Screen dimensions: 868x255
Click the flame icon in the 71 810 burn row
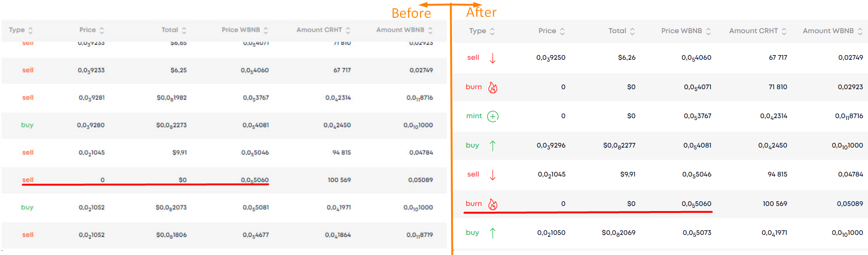pos(493,87)
